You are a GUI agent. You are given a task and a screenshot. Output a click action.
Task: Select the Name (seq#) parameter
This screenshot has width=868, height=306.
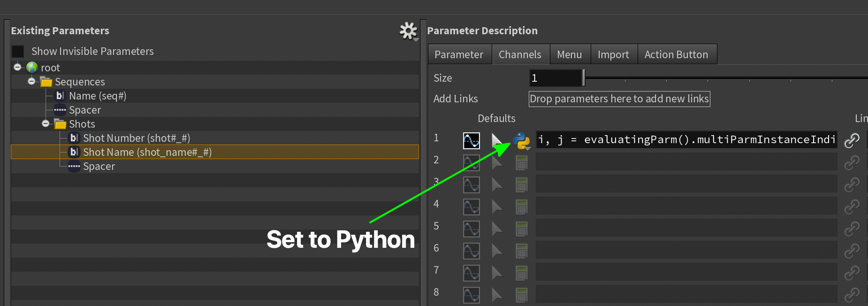click(x=98, y=96)
